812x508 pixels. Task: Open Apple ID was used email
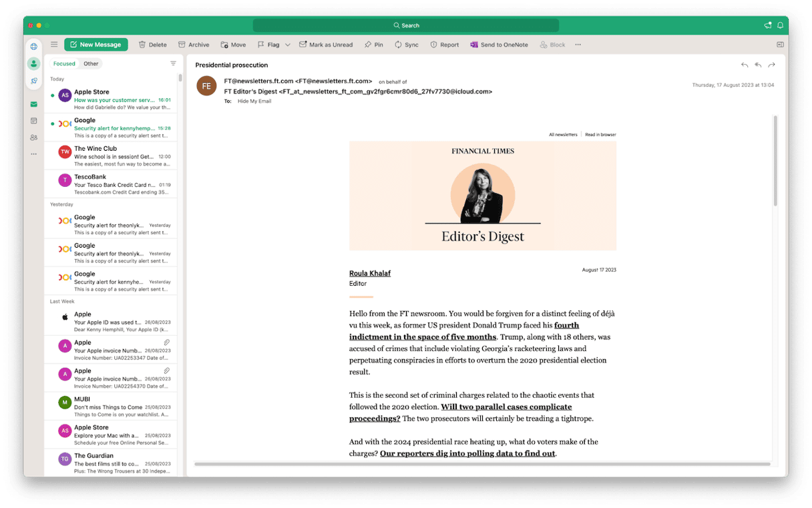(x=111, y=321)
